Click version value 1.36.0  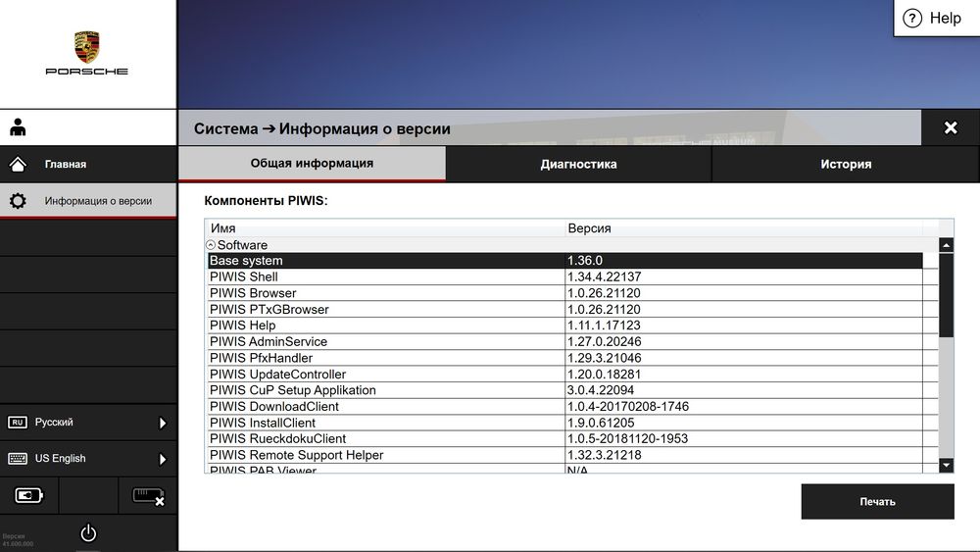(x=585, y=261)
